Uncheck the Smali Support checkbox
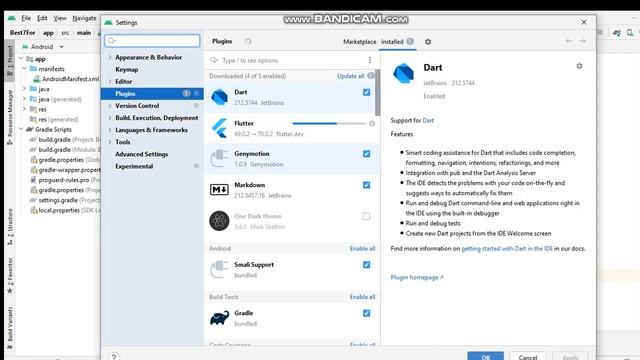The image size is (640, 360). tap(367, 265)
